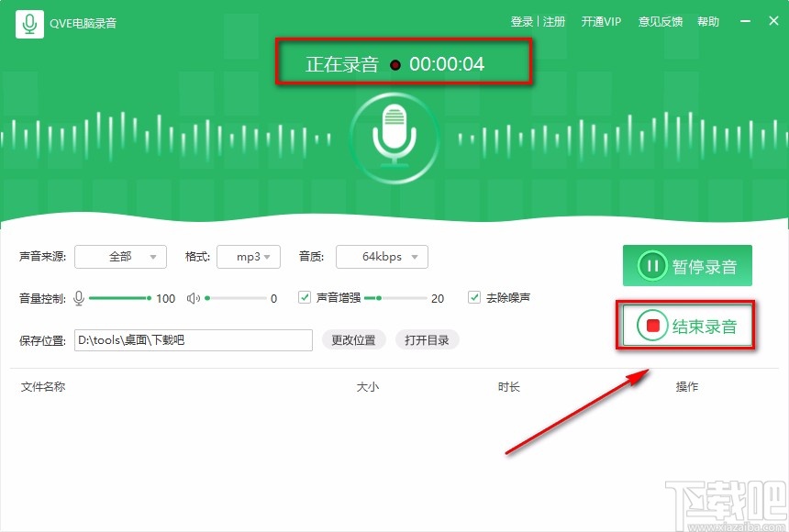Screen dimensions: 789x532
Task: Click the 更改位置 button
Action: point(354,339)
